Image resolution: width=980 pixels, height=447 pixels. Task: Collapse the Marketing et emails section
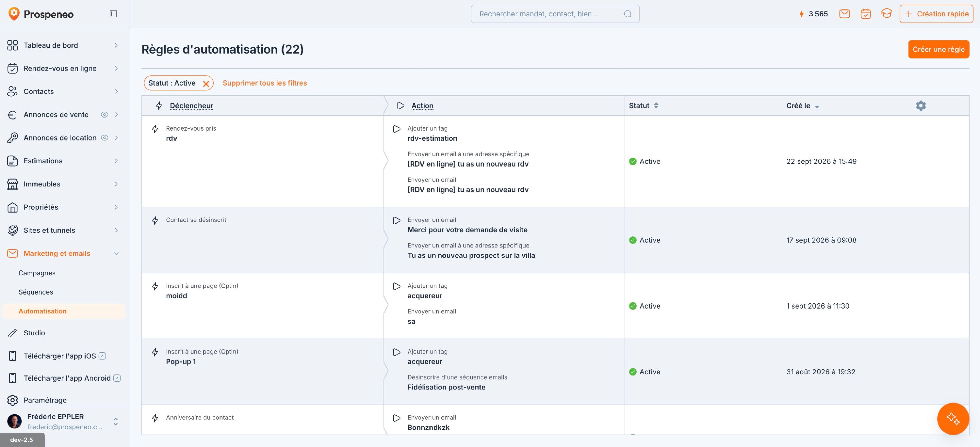click(116, 253)
